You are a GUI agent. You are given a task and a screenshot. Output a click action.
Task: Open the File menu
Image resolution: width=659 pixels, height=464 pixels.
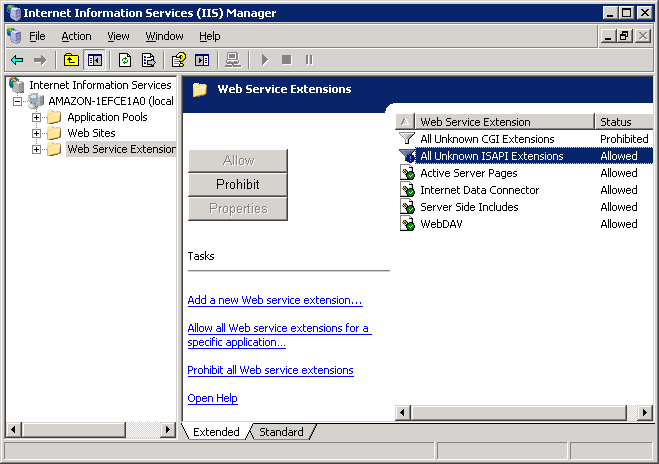pyautogui.click(x=37, y=36)
